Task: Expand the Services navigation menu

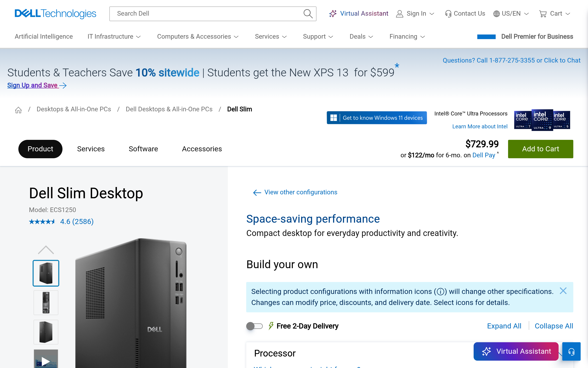Action: pos(271,37)
